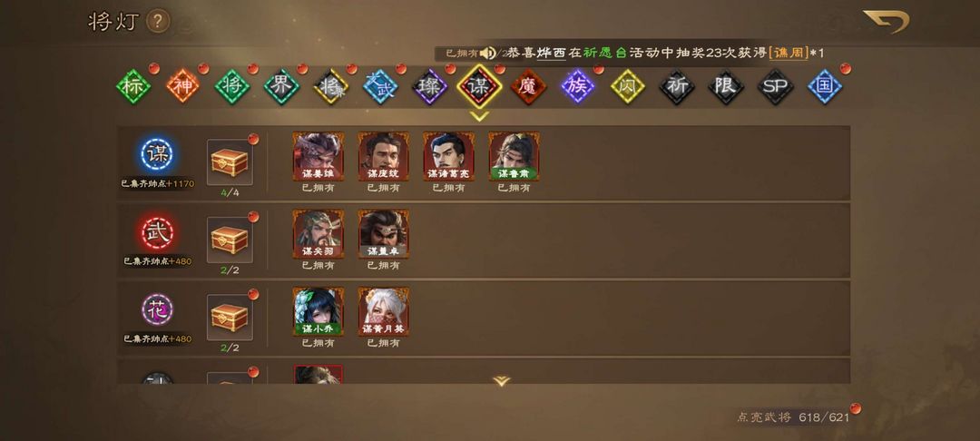
Task: Select the 谋关羽 hero card
Action: coord(318,233)
